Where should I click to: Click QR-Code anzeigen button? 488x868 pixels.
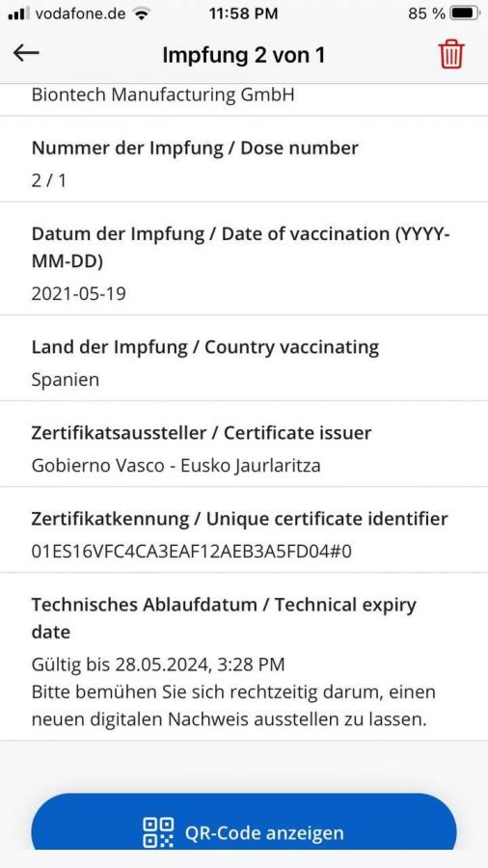click(x=243, y=823)
